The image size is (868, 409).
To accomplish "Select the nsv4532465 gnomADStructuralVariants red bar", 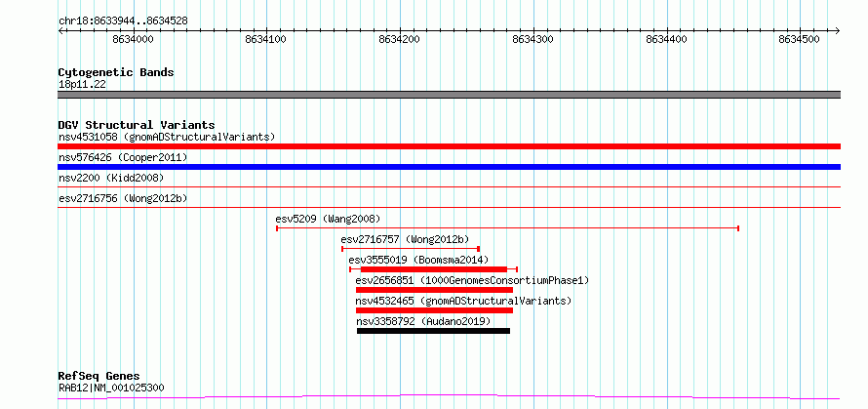I will click(x=434, y=310).
